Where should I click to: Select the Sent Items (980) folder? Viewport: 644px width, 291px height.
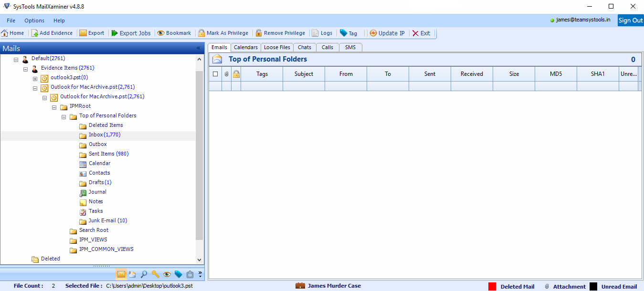pyautogui.click(x=109, y=154)
